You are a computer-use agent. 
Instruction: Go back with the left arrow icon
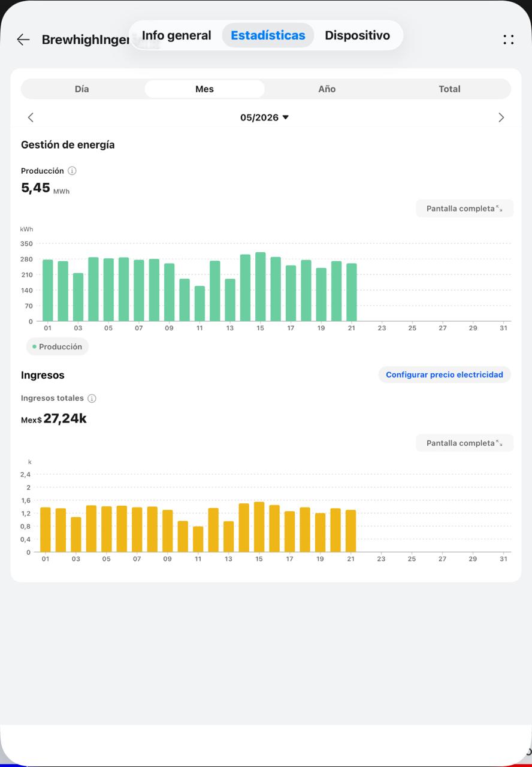(x=23, y=40)
